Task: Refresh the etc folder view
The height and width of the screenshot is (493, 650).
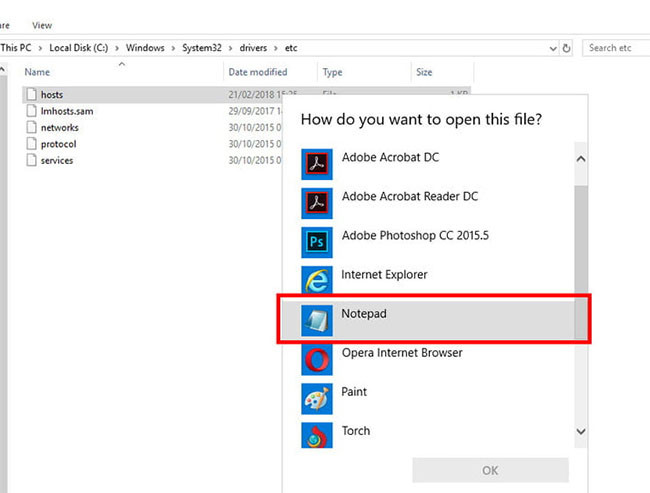Action: tap(567, 48)
